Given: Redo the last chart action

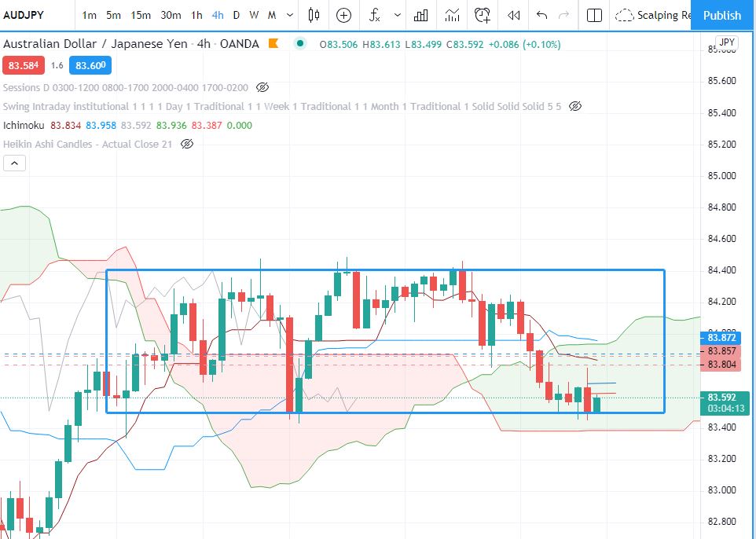Looking at the screenshot, I should click(x=563, y=16).
